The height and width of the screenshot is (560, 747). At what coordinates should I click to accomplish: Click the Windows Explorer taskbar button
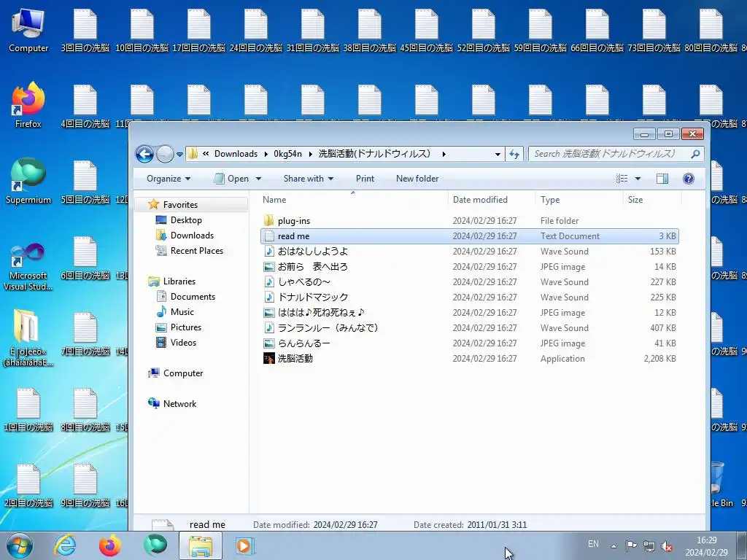(x=201, y=545)
